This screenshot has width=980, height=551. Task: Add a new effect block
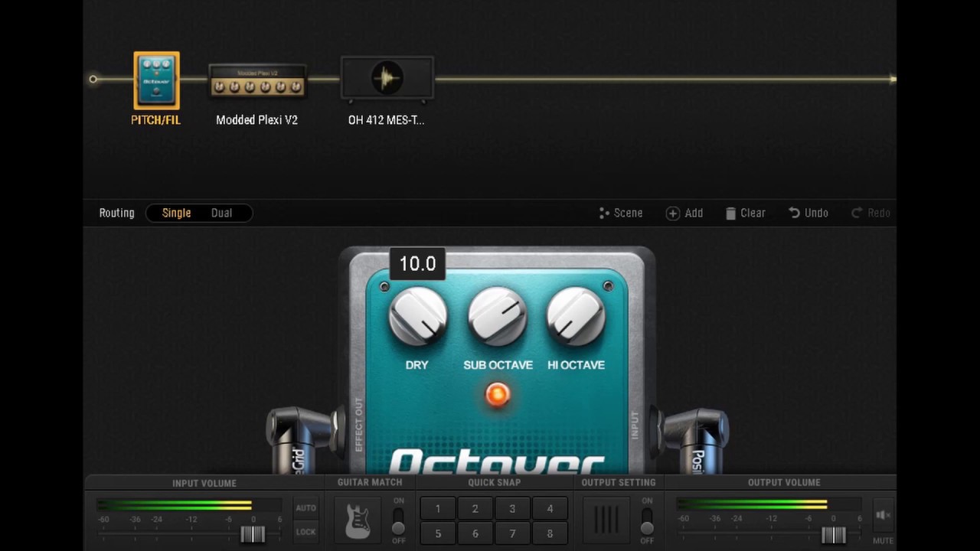point(684,213)
